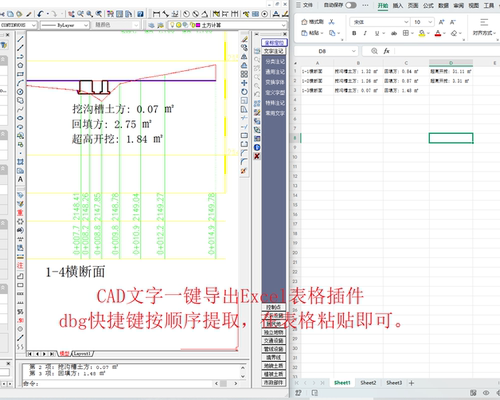500x400 pixels.
Task: Switch to the Formulas ribbon tab
Action: point(428,5)
